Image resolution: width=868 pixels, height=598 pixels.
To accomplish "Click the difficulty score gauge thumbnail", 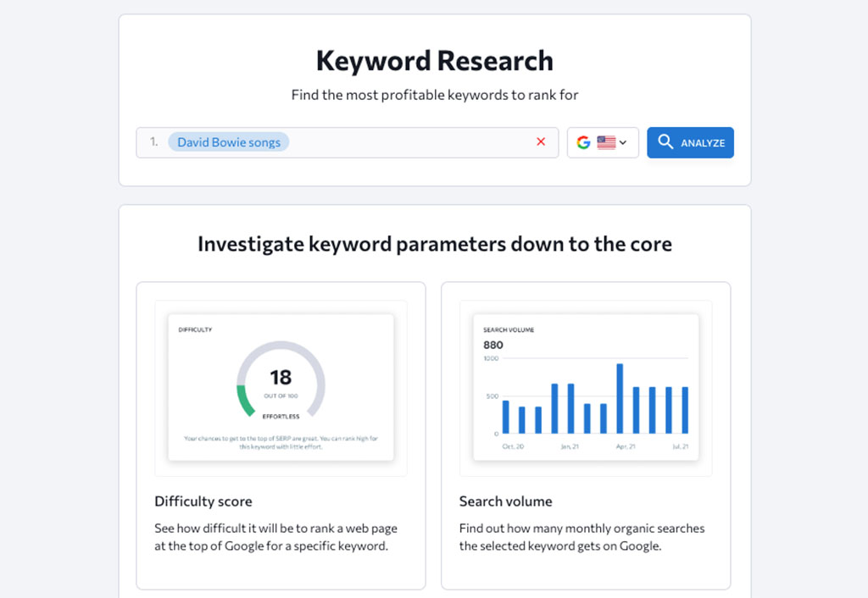I will 281,388.
